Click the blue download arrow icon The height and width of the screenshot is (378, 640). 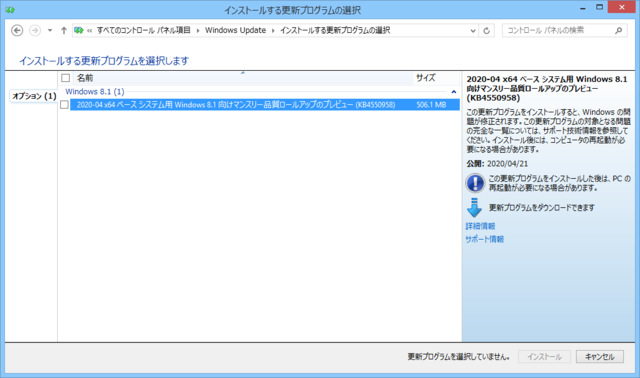click(x=474, y=207)
